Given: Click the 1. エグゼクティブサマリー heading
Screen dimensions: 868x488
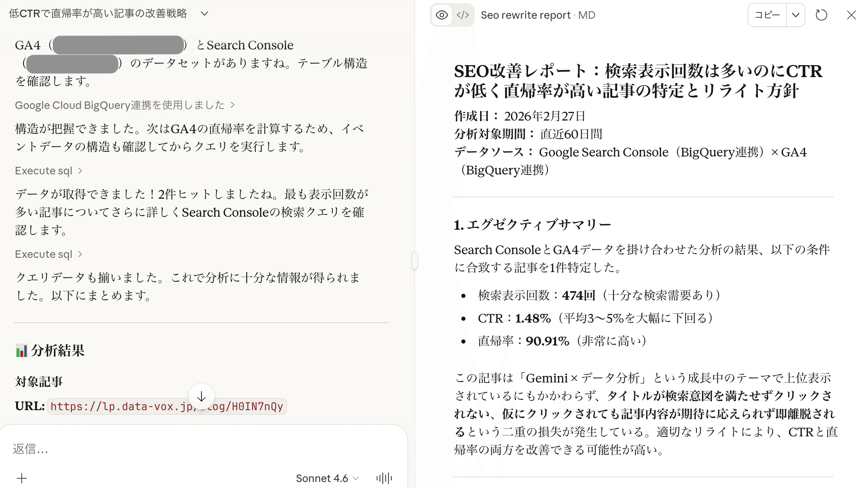Looking at the screenshot, I should coord(532,225).
